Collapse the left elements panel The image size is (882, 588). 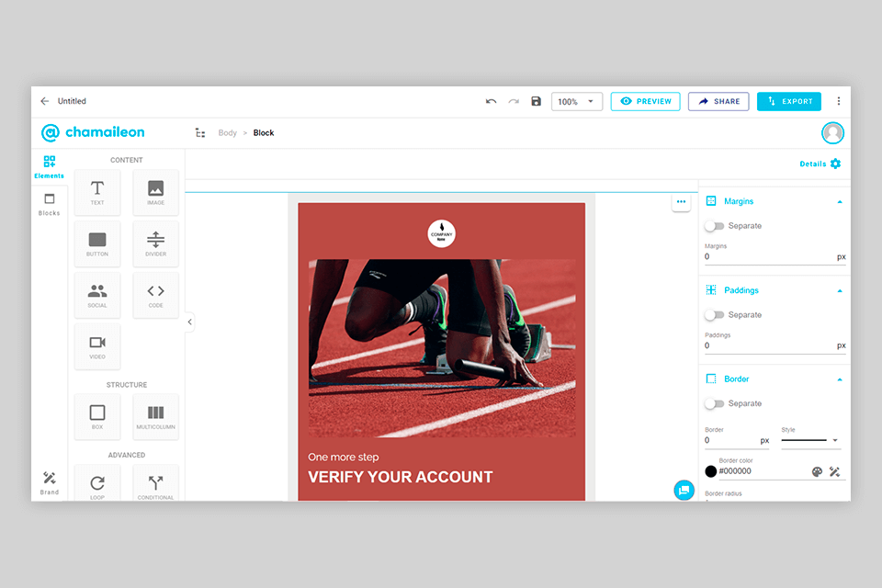tap(190, 322)
